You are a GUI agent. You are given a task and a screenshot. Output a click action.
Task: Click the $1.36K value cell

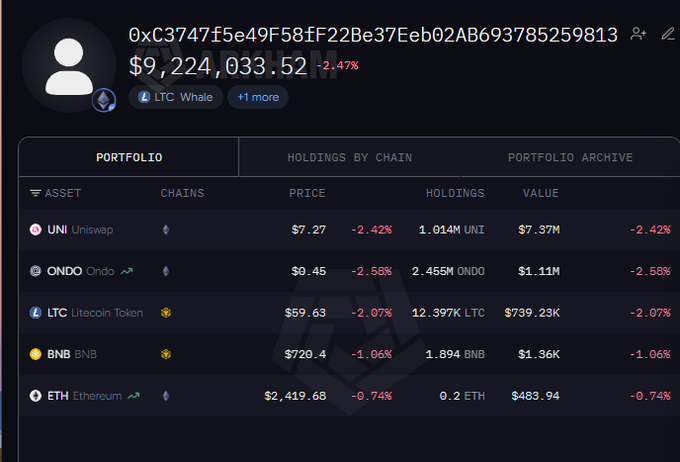point(539,354)
